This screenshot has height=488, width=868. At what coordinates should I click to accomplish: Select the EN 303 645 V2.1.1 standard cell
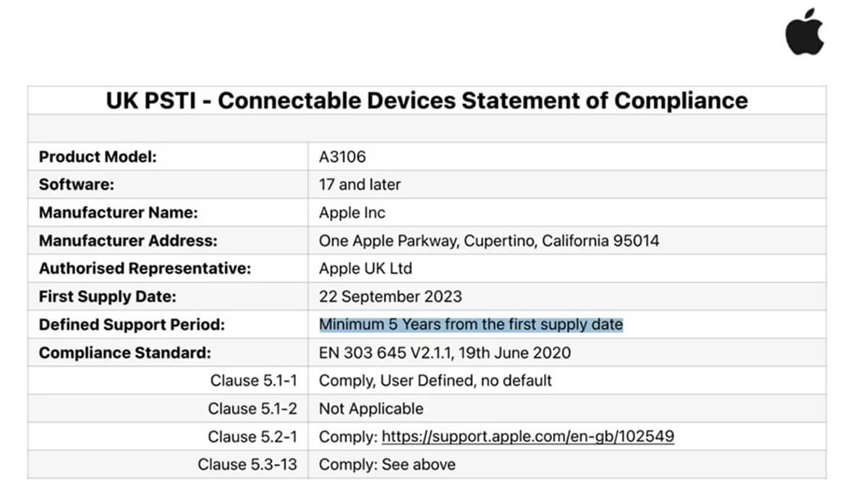[x=444, y=353]
